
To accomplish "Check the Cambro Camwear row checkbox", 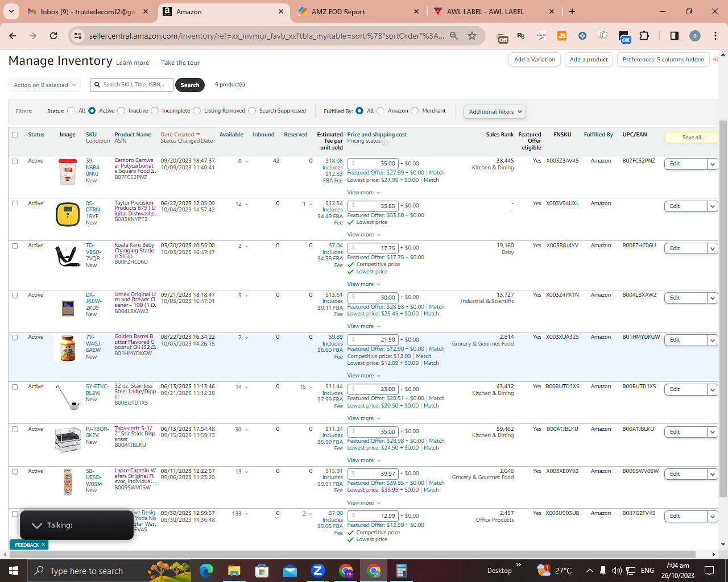I will pyautogui.click(x=15, y=161).
